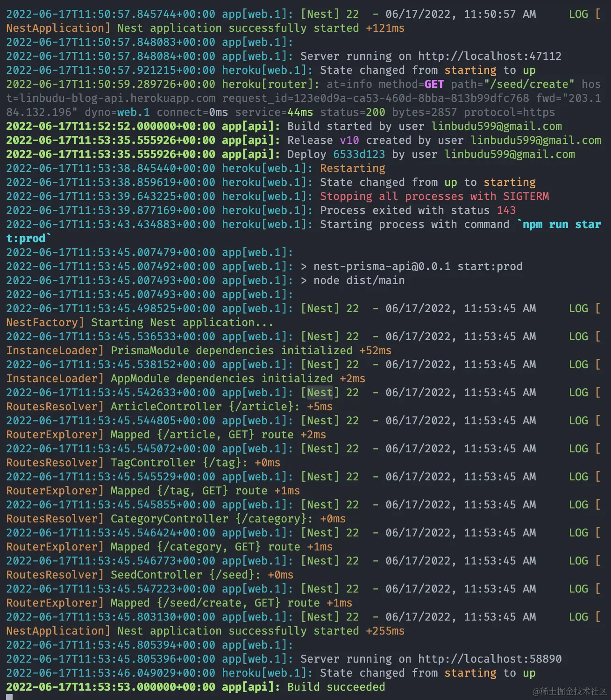Screen dimensions: 611x700
Task: Click 'PrismaModule dependencies initialized +52ms'
Action: pyautogui.click(x=251, y=350)
